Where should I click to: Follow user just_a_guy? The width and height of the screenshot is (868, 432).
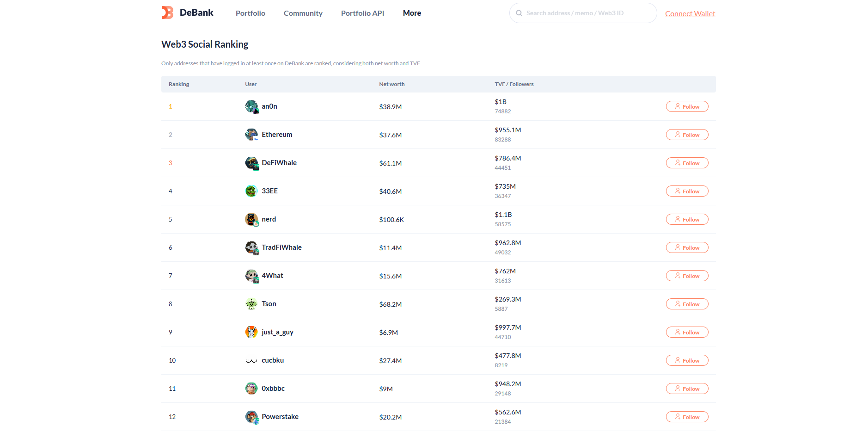[x=687, y=332]
